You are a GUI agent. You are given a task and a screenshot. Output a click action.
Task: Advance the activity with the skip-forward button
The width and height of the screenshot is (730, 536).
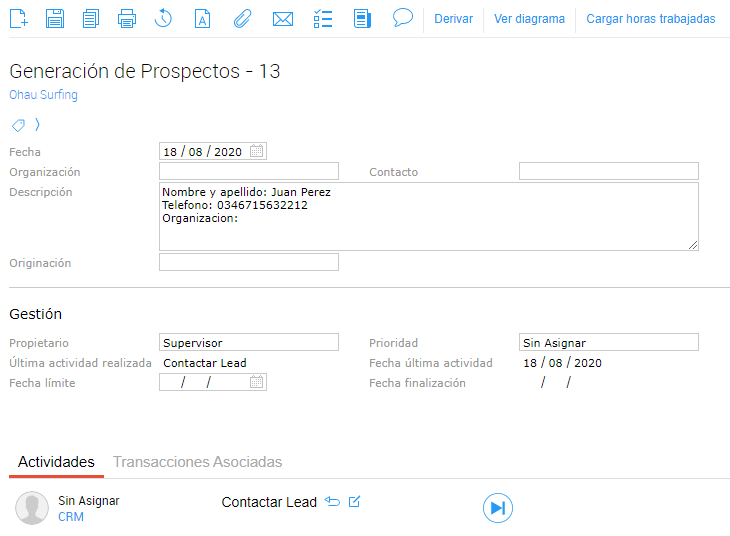pos(498,508)
